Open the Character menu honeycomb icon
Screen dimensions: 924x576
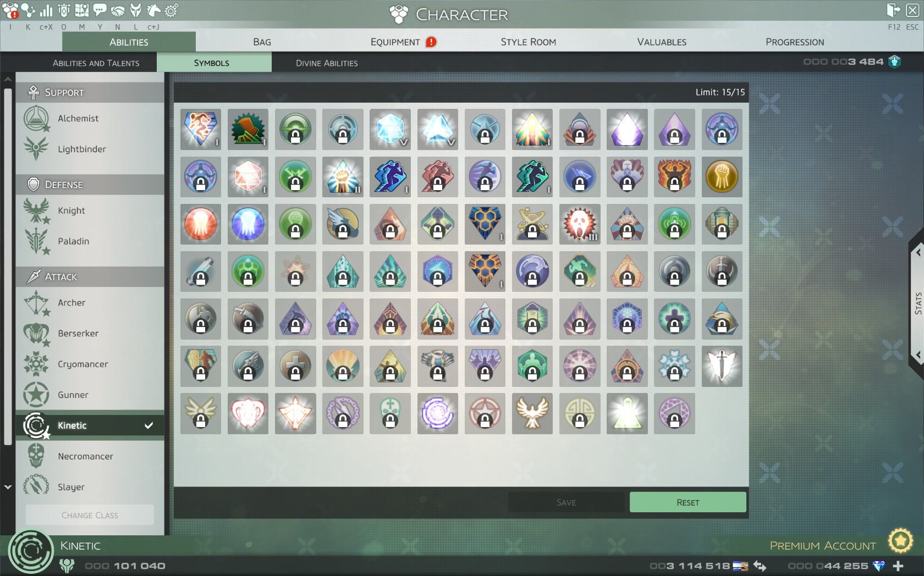click(10, 10)
